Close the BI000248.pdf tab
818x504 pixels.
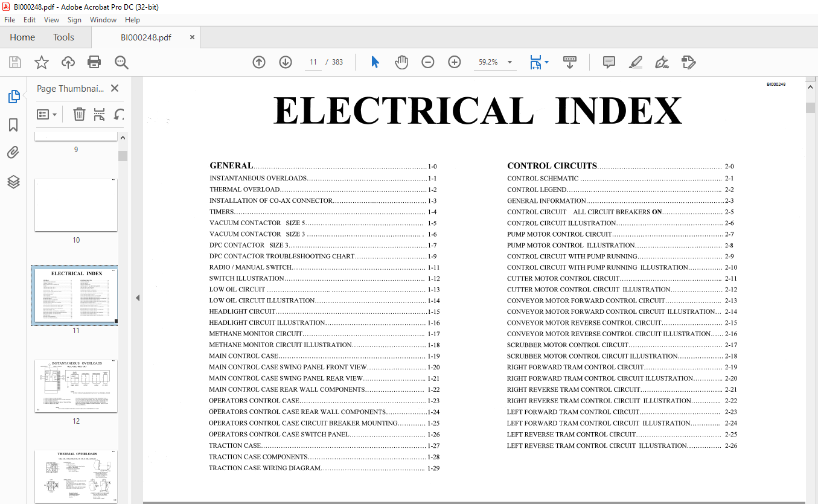192,37
